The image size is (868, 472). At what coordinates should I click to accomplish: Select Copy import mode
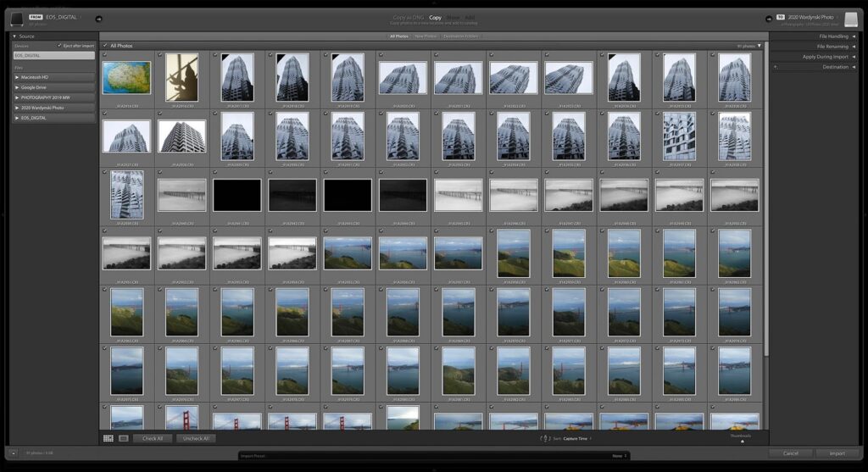435,17
